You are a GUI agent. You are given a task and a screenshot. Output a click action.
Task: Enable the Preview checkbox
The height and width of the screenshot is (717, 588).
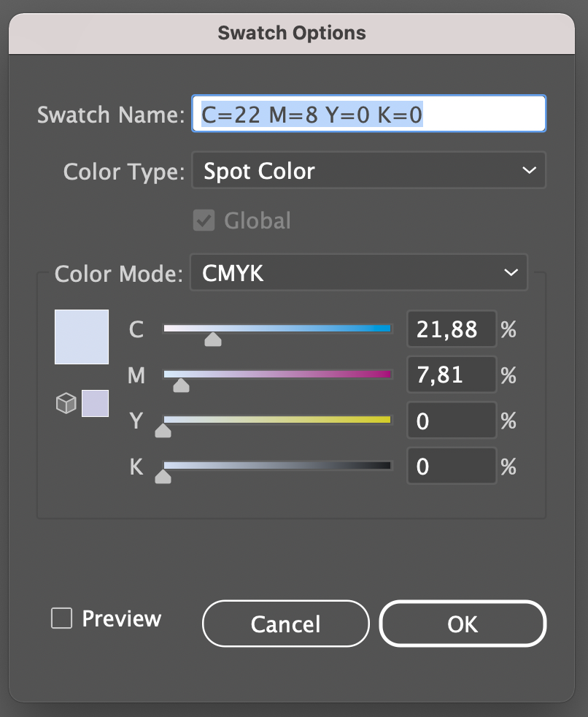pyautogui.click(x=62, y=619)
